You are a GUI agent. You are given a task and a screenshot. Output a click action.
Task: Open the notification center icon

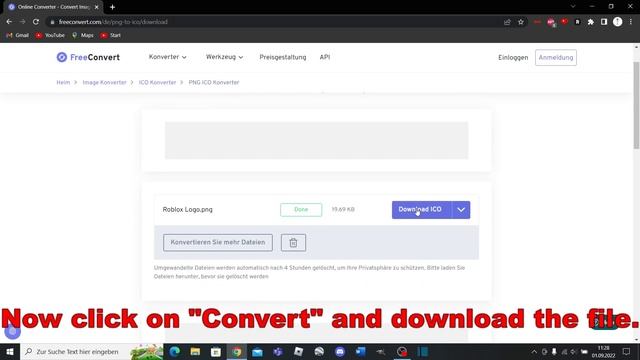click(x=627, y=351)
